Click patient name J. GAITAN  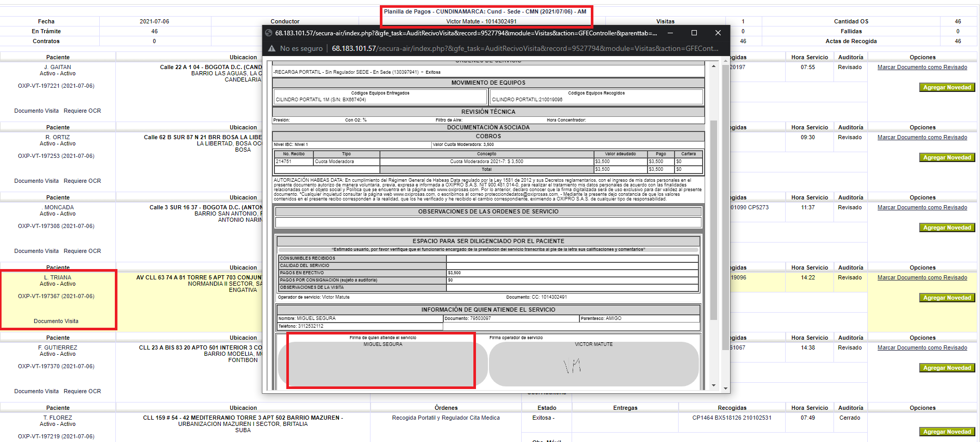(58, 67)
